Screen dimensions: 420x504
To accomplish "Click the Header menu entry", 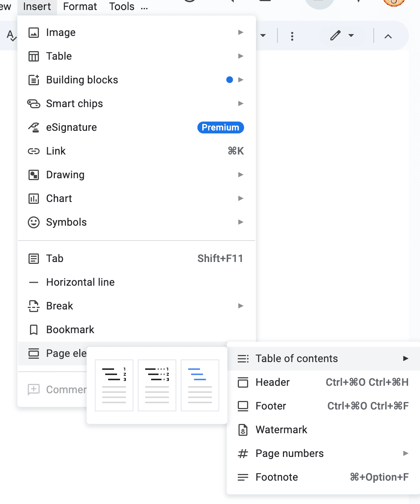I will (272, 382).
